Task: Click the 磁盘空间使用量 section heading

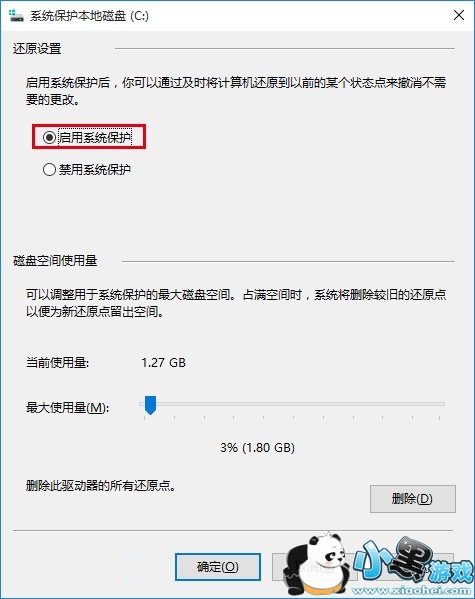Action: point(55,261)
